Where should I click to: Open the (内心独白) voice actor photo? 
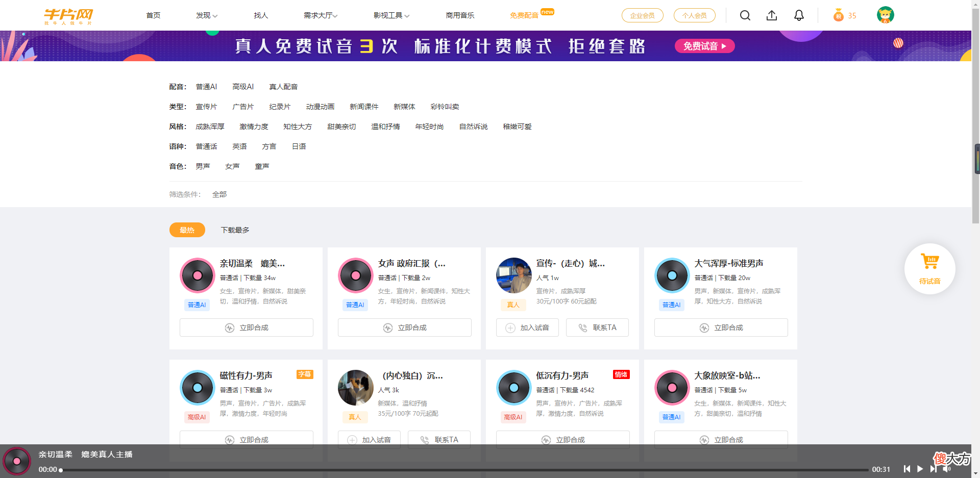(x=356, y=388)
